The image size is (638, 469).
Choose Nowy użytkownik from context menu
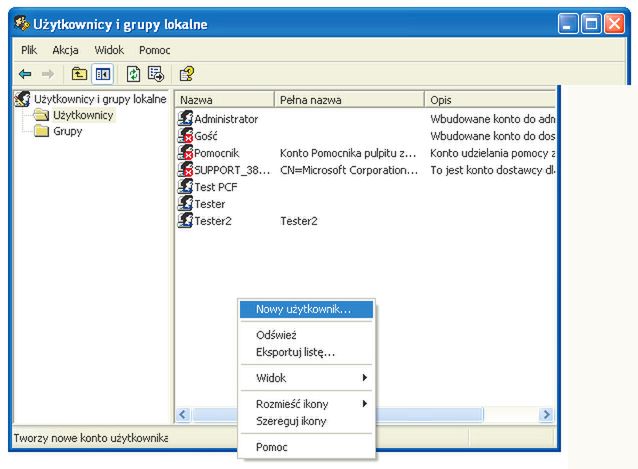303,309
